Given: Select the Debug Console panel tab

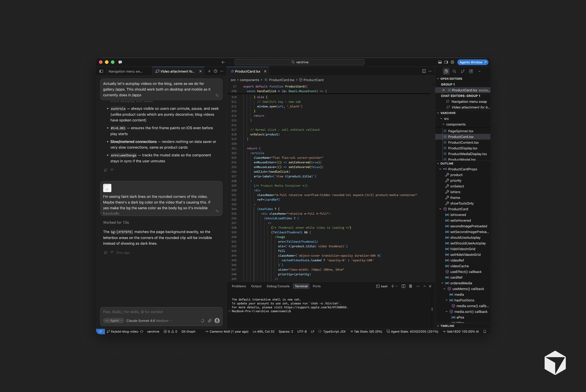Looking at the screenshot, I should click(x=278, y=286).
